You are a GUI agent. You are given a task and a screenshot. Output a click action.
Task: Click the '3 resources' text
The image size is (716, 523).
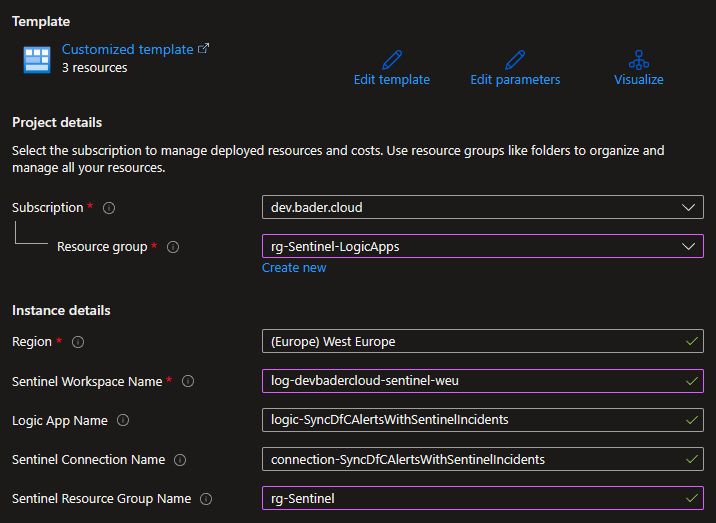pos(95,68)
